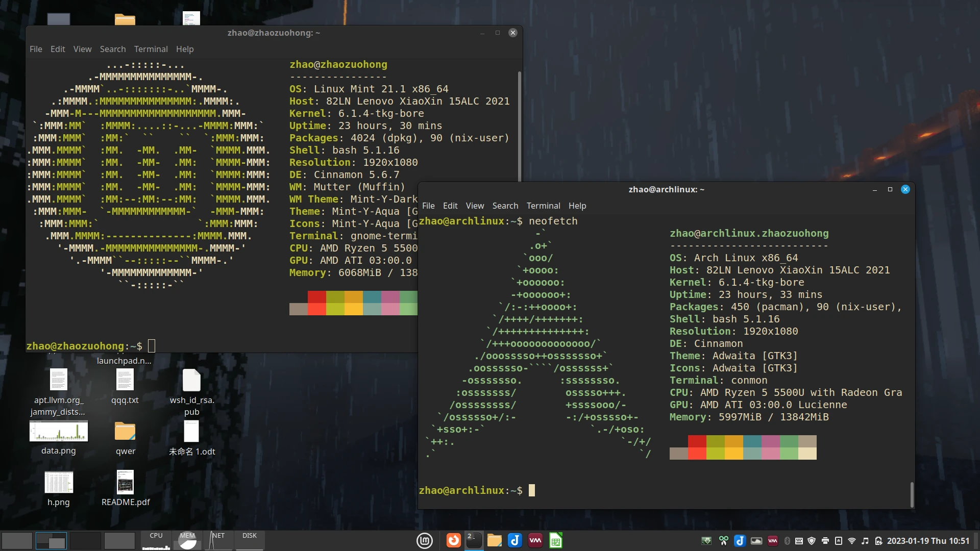Screen dimensions: 980x551
Task: Switch to the first workspace
Action: [x=17, y=540]
